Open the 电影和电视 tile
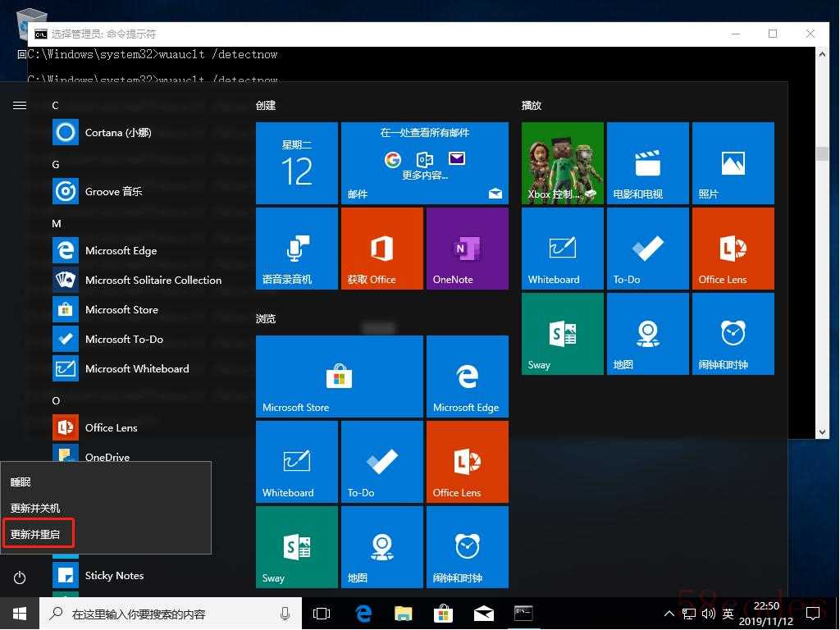 [648, 163]
